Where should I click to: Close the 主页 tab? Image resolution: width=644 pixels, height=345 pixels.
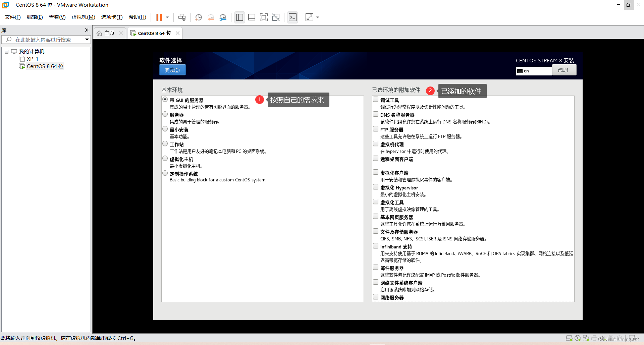121,33
